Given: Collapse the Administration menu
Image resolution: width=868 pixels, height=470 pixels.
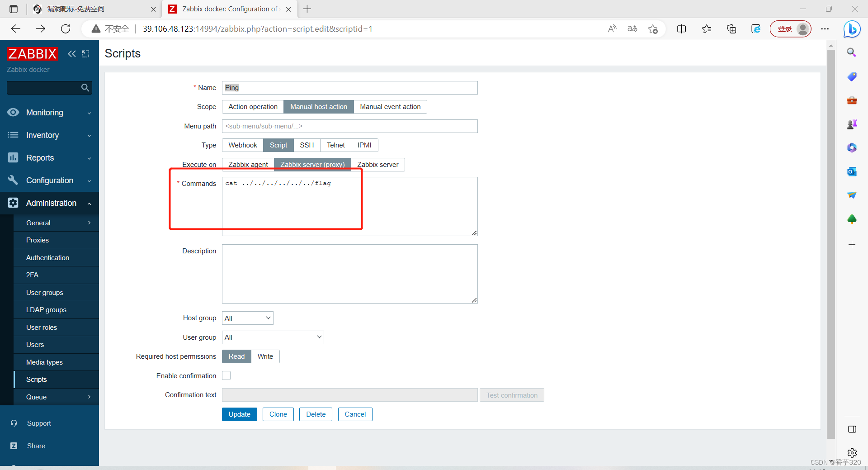Looking at the screenshot, I should pyautogui.click(x=49, y=203).
